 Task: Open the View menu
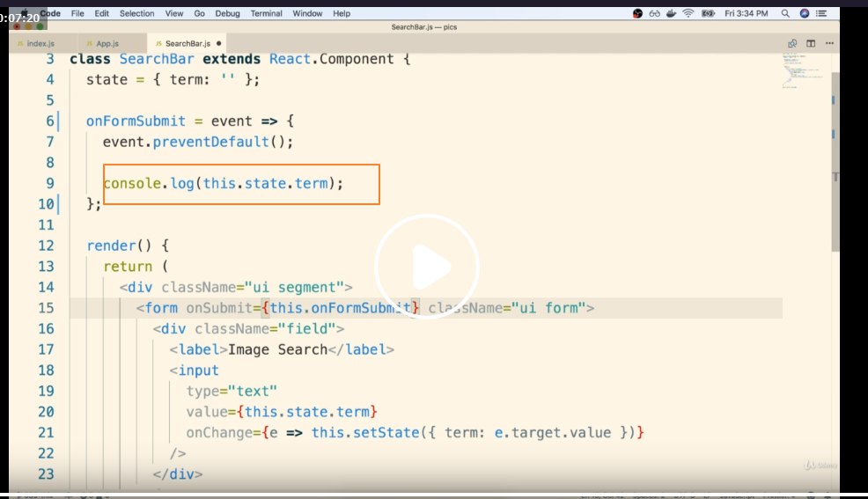pyautogui.click(x=173, y=13)
